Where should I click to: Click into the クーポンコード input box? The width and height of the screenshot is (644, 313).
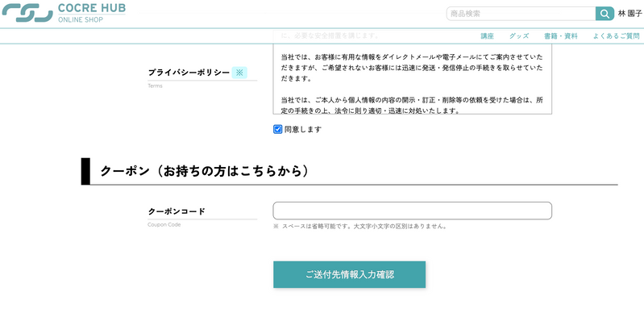coord(413,211)
